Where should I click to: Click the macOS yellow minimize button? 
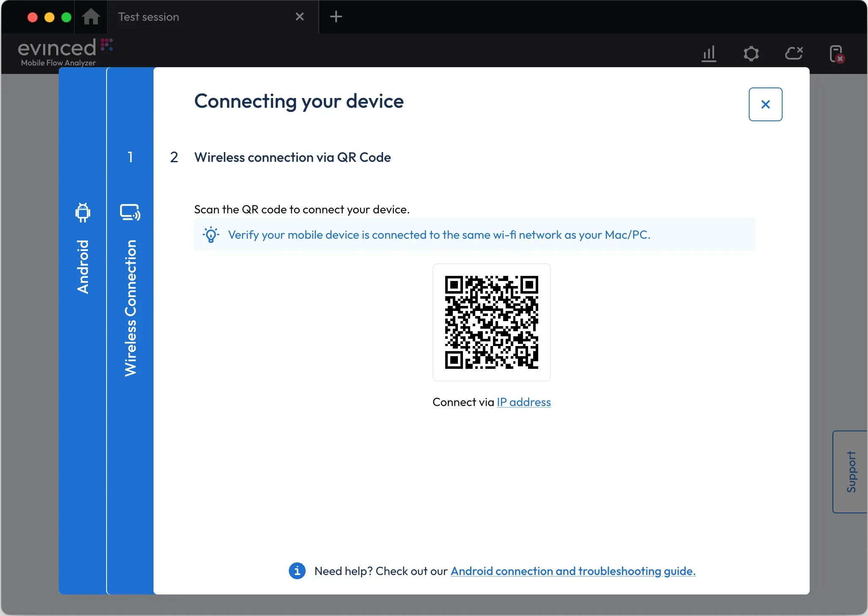(x=49, y=17)
